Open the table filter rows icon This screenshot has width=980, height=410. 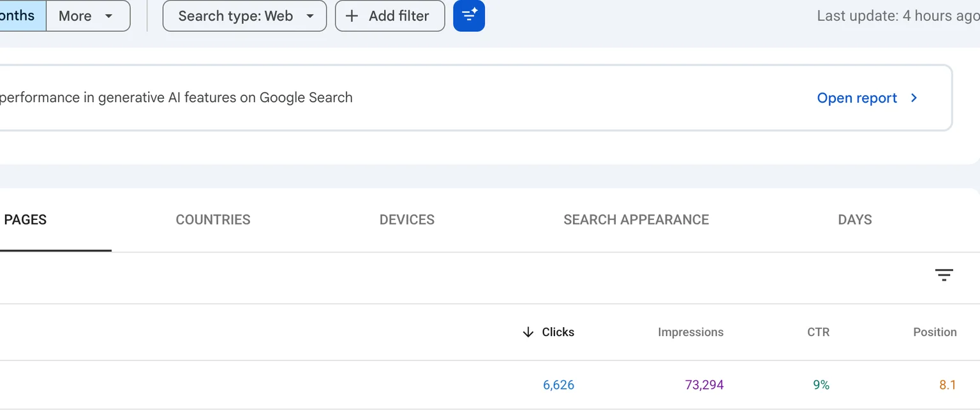944,275
